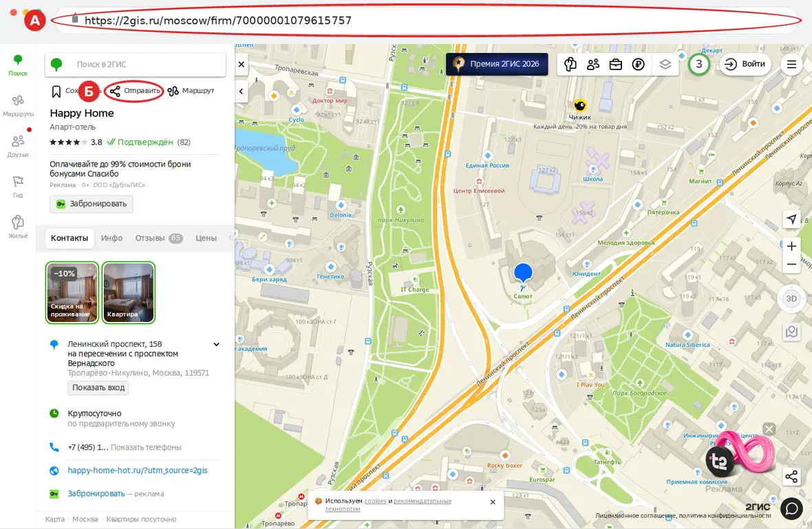Open the Маршруты sidebar section
The width and height of the screenshot is (812, 529).
click(x=18, y=105)
